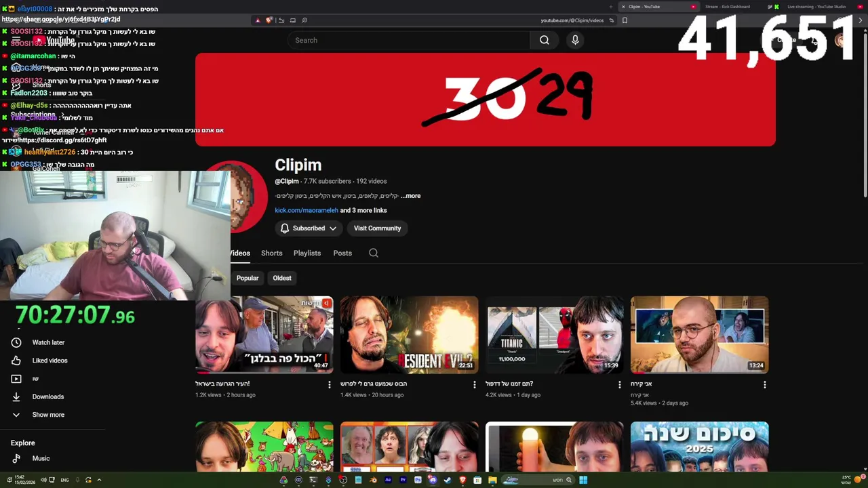Click the Visit Community button

[x=377, y=228]
